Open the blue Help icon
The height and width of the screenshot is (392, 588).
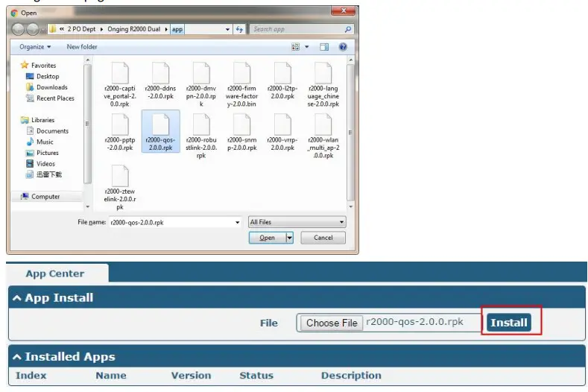[x=343, y=47]
